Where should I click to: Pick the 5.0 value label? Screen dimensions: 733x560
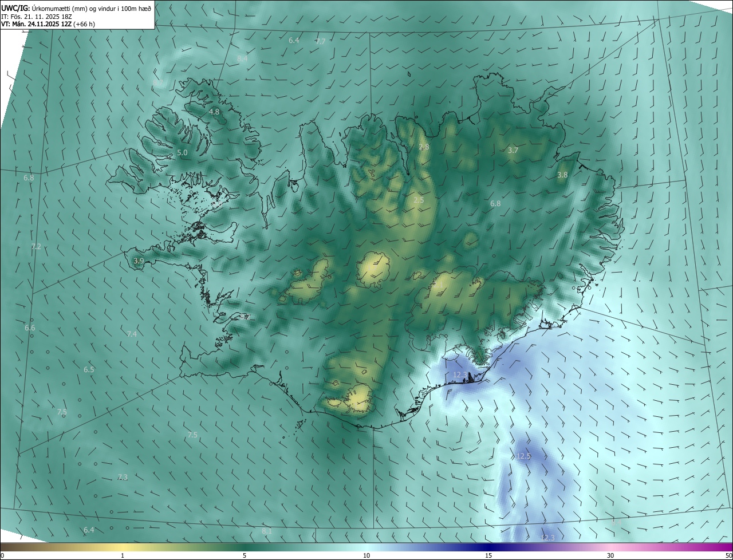tap(182, 152)
